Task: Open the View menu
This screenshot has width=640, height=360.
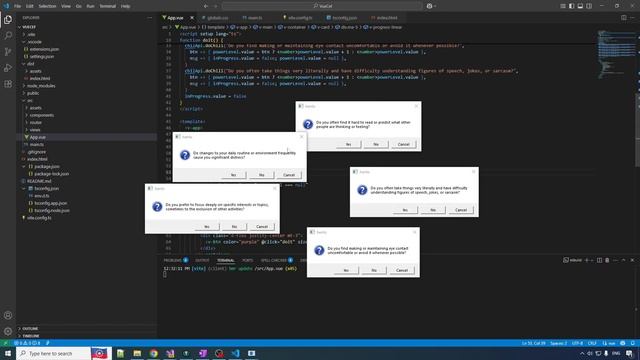Action: [66, 6]
